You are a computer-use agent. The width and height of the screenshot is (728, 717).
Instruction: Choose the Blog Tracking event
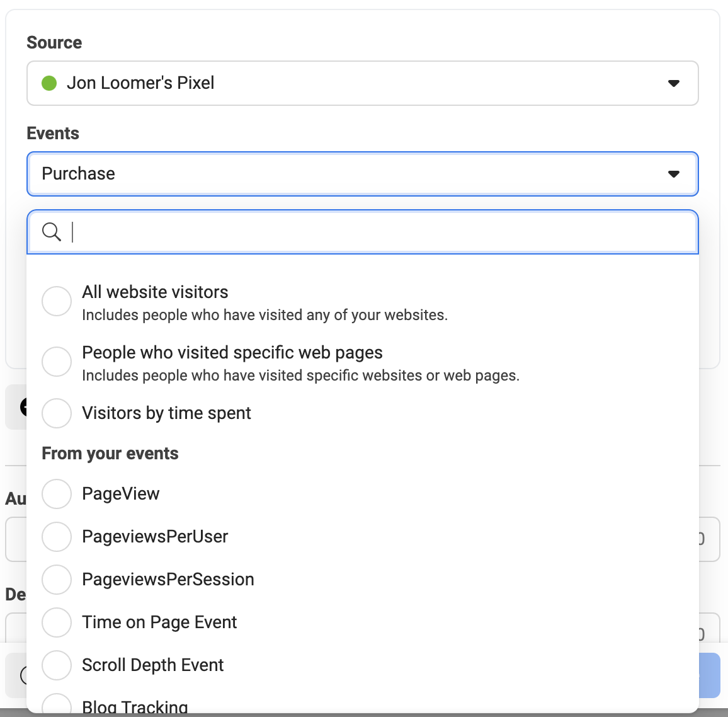57,704
